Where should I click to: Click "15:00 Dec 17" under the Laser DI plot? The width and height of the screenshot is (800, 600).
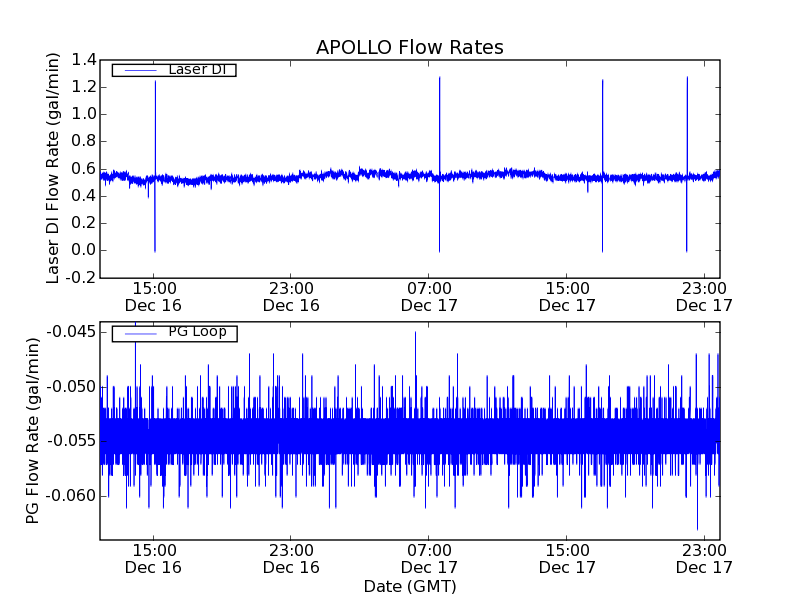tap(567, 297)
